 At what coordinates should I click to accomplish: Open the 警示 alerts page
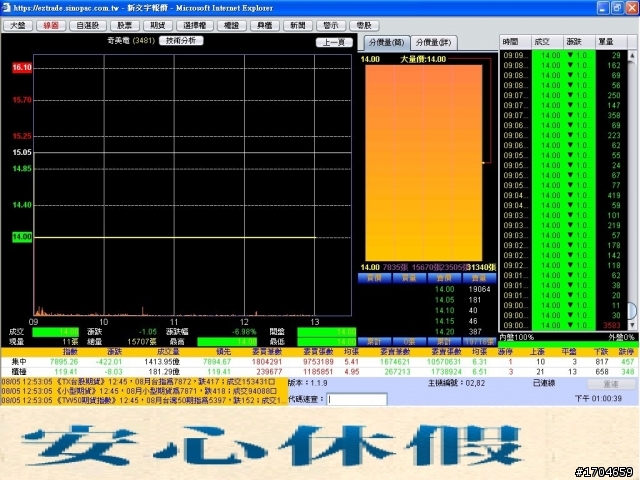(331, 25)
